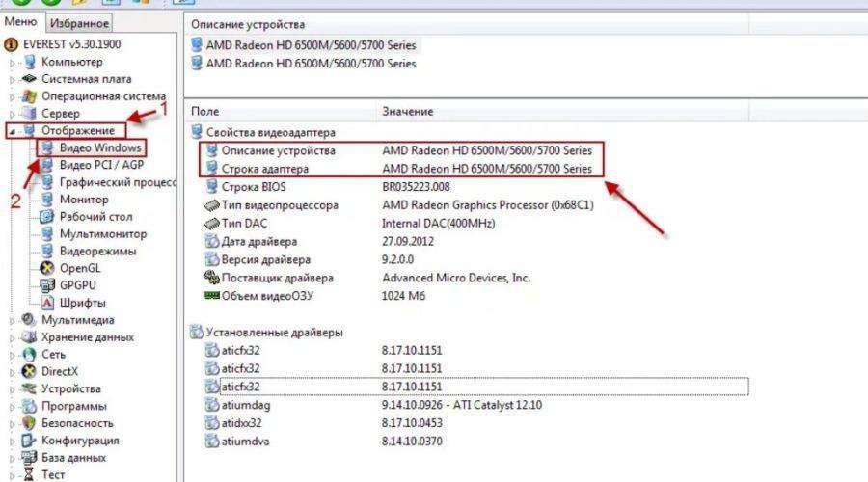This screenshot has width=868, height=482.
Task: Click the Рабочий стол icon
Action: (47, 216)
